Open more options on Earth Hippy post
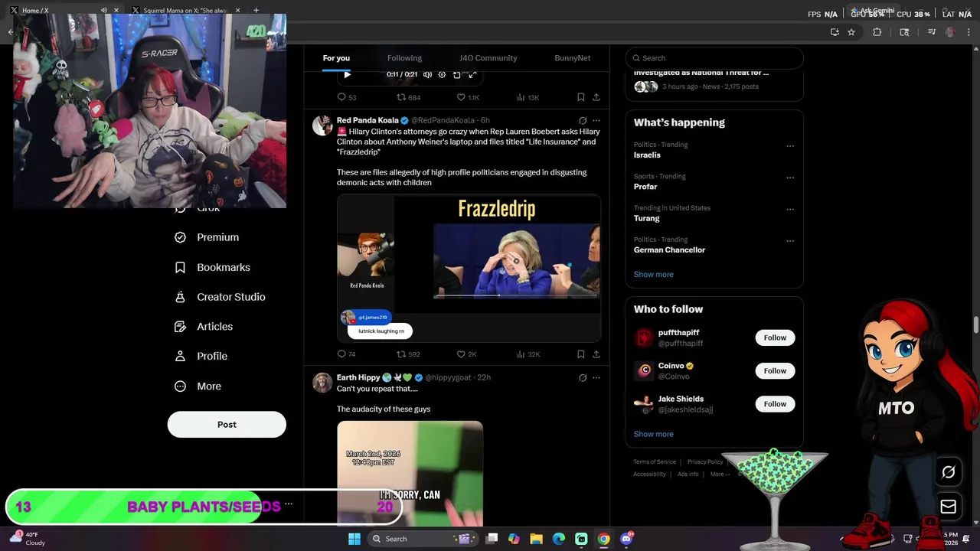980x551 pixels. pos(596,378)
